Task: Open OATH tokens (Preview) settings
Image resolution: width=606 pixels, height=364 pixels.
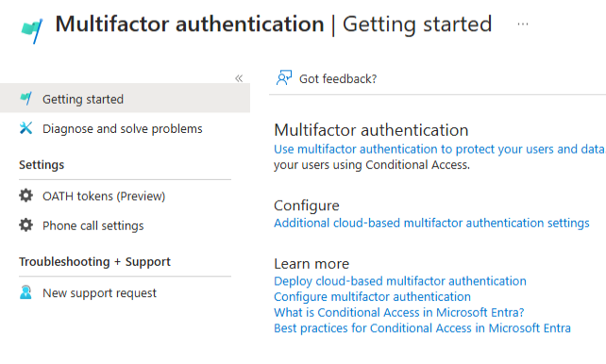Action: 104,196
